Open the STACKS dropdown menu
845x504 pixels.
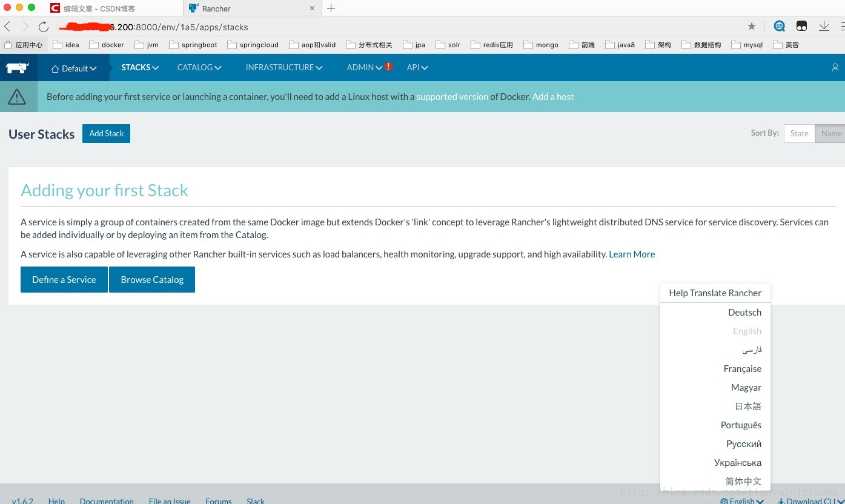point(140,67)
